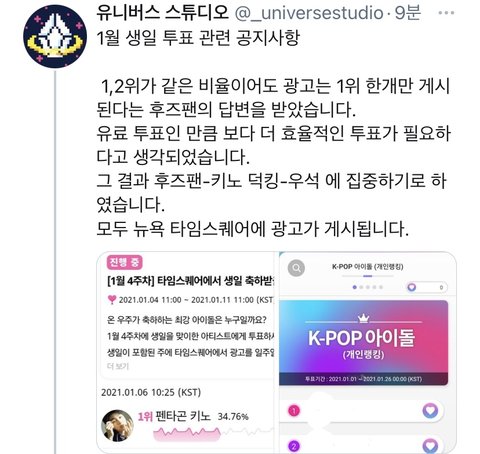Select the K-POP 아이돌 (개인랭킹) tab title
Screen dimensions: 480x454
(368, 267)
